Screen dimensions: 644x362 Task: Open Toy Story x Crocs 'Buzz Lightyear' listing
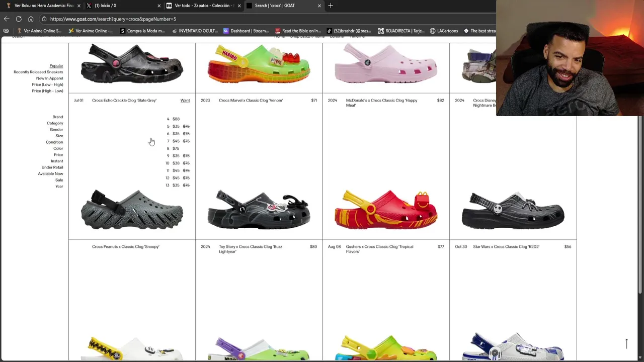tap(251, 249)
